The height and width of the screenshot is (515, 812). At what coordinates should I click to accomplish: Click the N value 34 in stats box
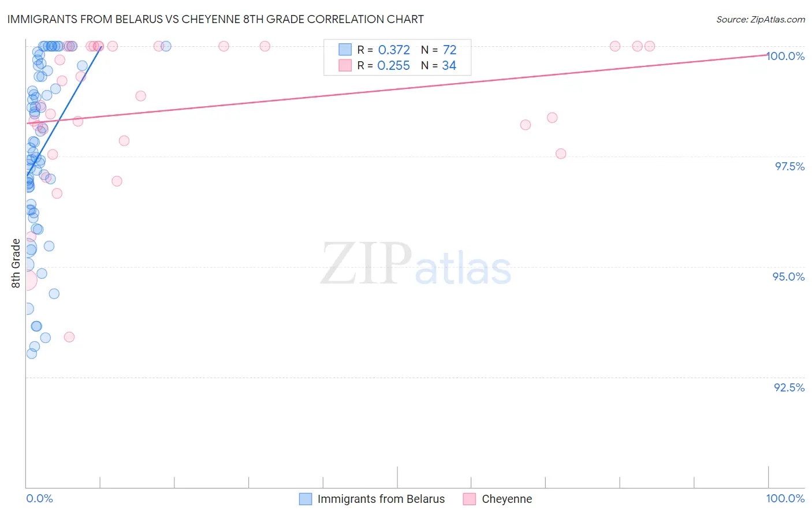click(449, 65)
